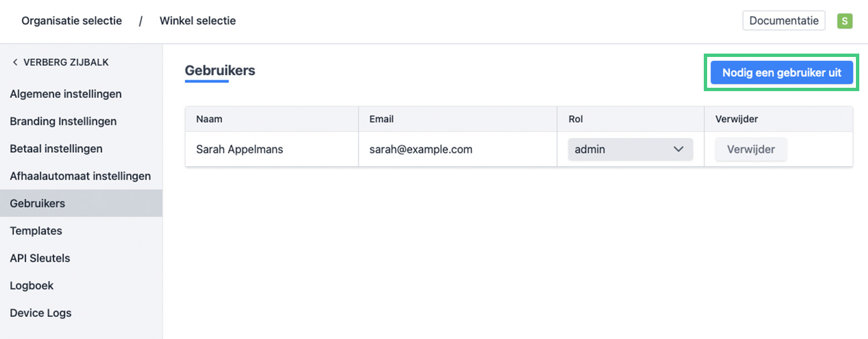Open Algemene instellingen in sidebar

[66, 94]
